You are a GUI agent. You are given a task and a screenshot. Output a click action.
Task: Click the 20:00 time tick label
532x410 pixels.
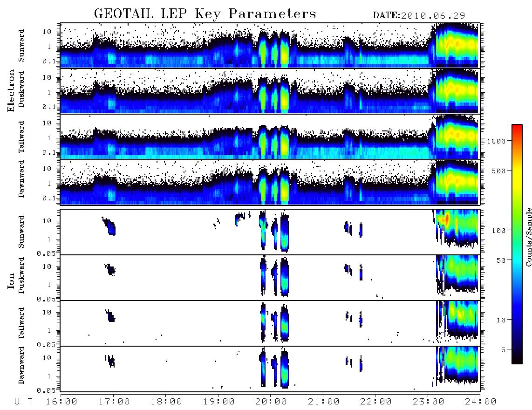[271, 402]
